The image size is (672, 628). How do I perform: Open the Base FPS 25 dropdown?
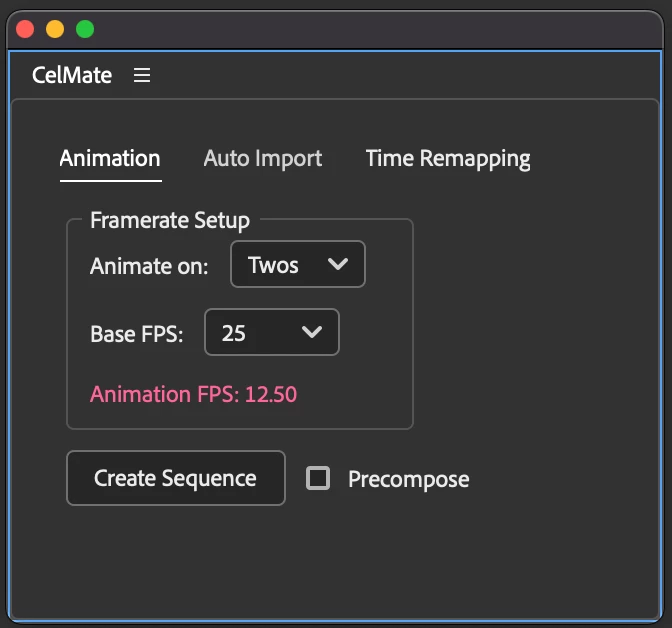pyautogui.click(x=272, y=332)
